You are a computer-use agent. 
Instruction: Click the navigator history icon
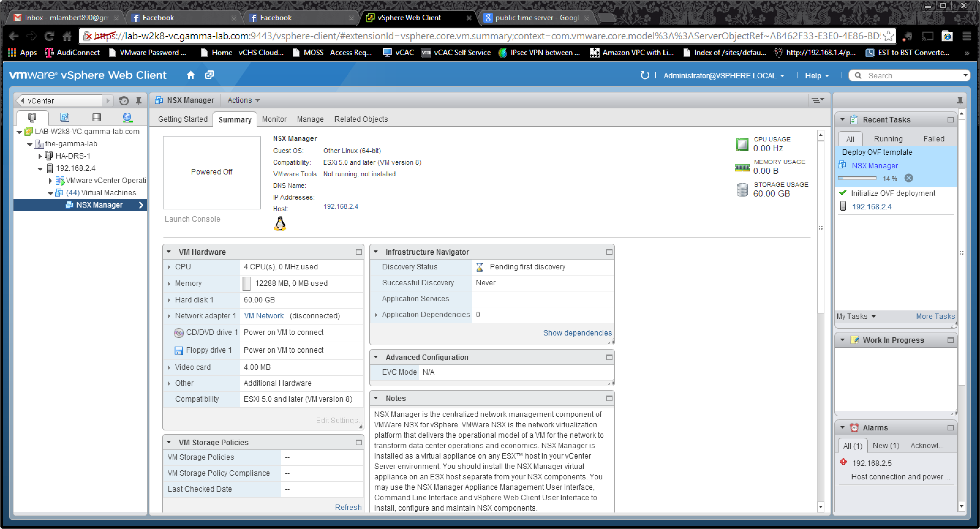[124, 100]
